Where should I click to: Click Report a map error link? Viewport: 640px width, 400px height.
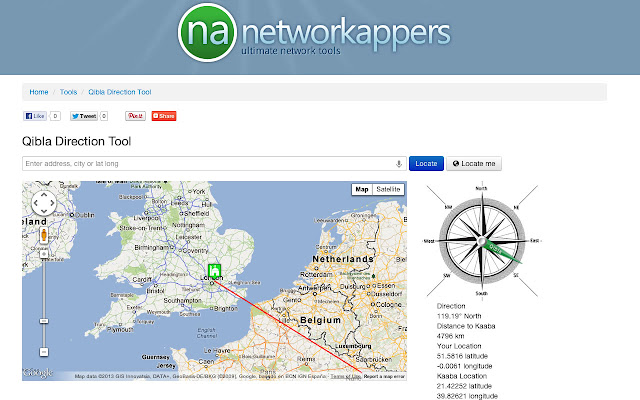click(384, 376)
